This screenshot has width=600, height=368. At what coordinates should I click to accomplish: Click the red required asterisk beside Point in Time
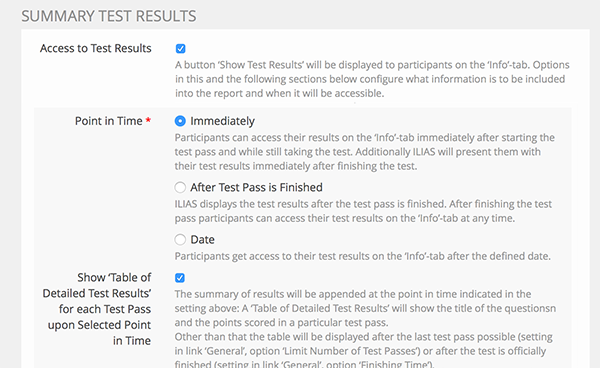click(148, 120)
